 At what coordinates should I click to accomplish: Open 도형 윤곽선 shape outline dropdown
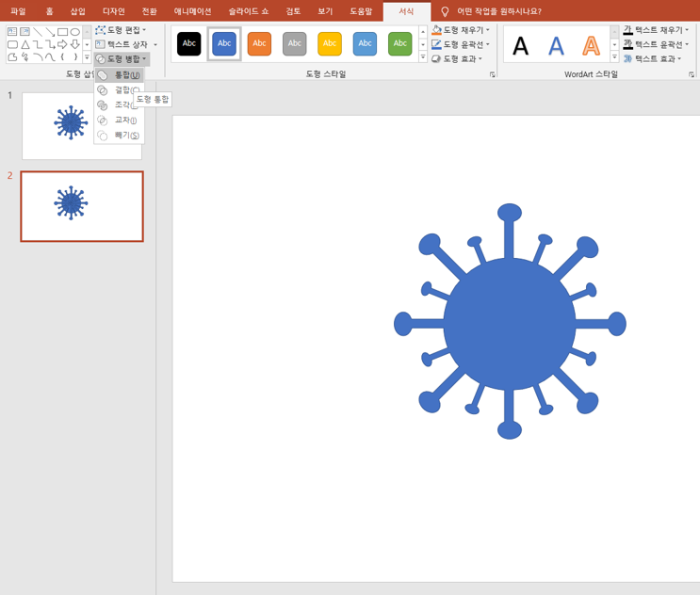pos(488,44)
